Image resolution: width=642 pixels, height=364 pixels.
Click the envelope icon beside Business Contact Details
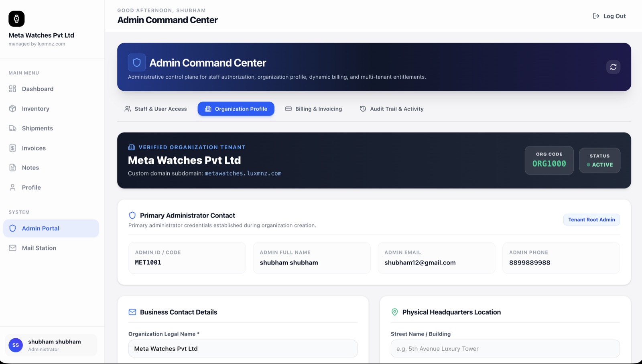pyautogui.click(x=132, y=312)
